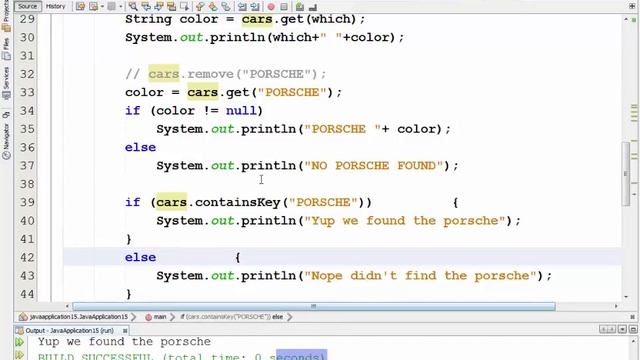Toggle Highlight Search icon
Screen dimensions: 640x360
point(171,7)
